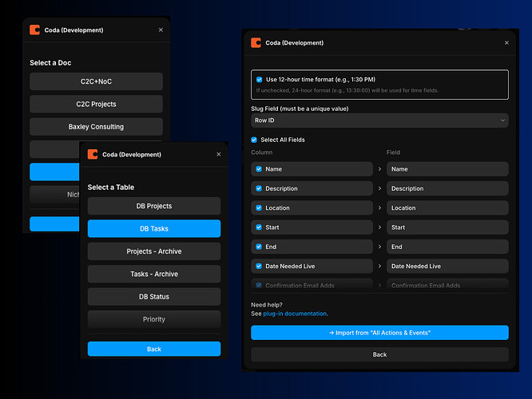The height and width of the screenshot is (399, 532).
Task: Click Back in Select a Table window
Action: click(154, 349)
